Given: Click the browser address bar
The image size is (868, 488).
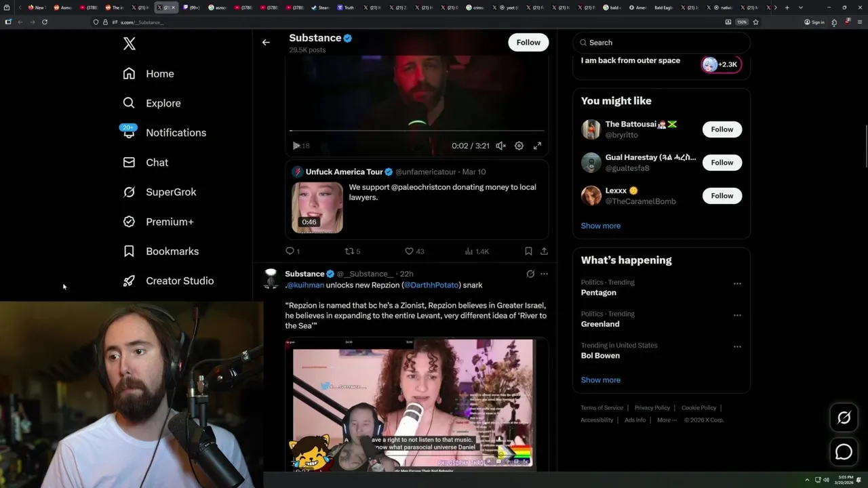Looking at the screenshot, I should pos(407,22).
